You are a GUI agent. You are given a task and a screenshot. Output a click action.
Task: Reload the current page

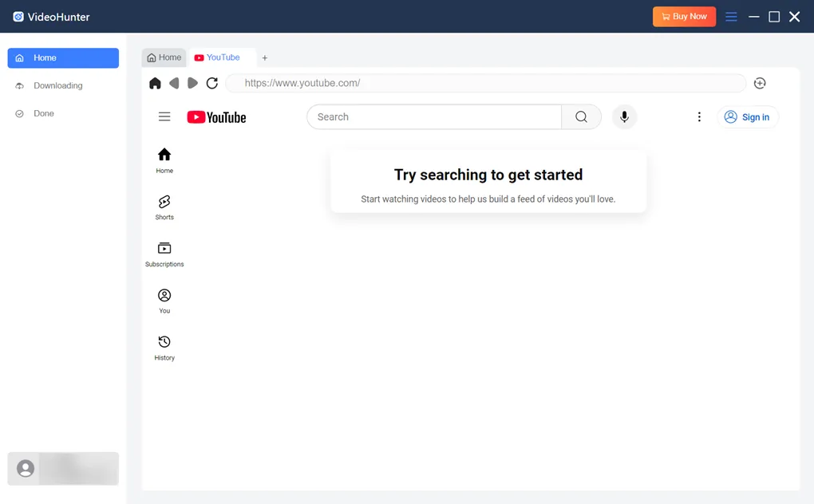click(211, 83)
